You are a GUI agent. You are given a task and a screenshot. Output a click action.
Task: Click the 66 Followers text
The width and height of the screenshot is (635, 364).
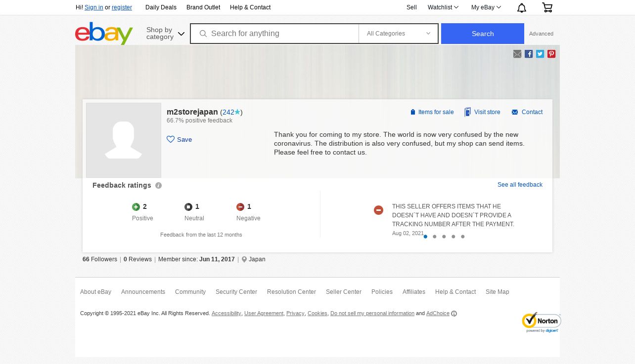[100, 259]
